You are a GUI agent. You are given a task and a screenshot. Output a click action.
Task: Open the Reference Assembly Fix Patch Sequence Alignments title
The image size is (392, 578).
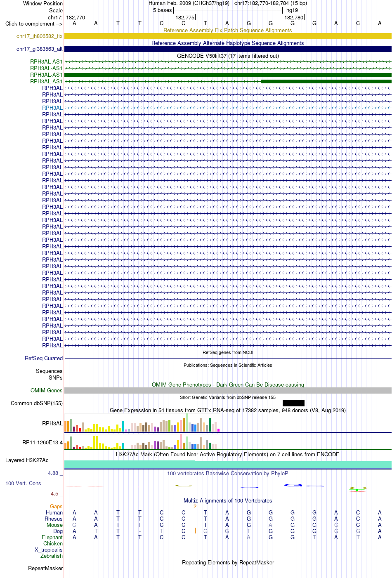tap(228, 30)
